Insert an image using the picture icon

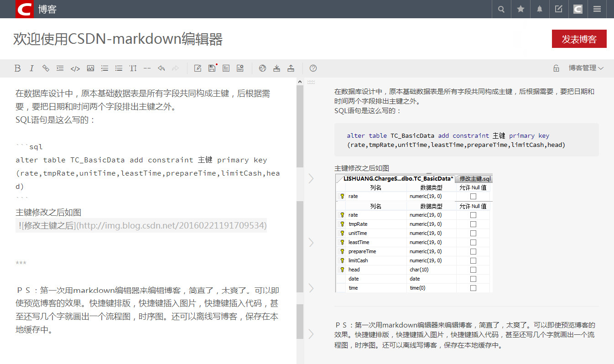[x=90, y=68]
